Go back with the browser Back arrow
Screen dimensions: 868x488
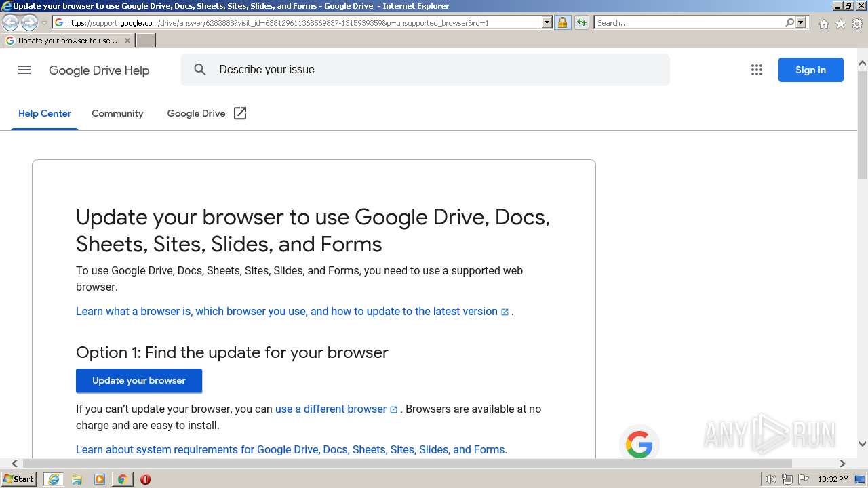pyautogui.click(x=10, y=23)
